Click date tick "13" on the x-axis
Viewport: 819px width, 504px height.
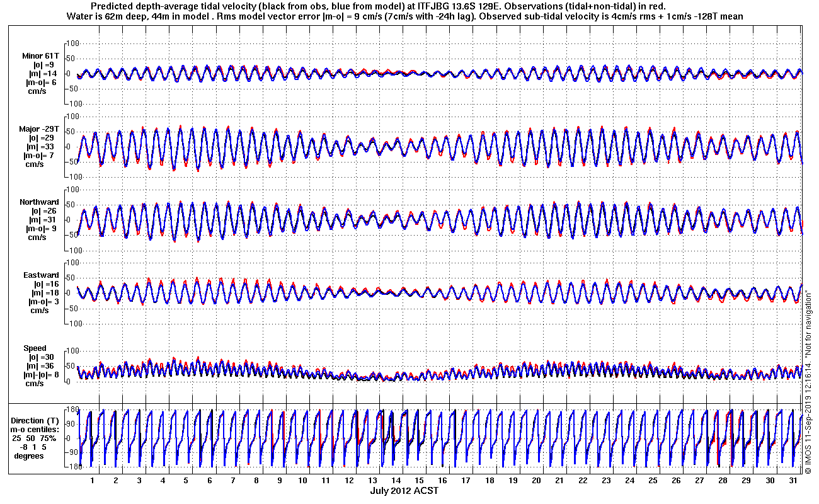pos(373,481)
